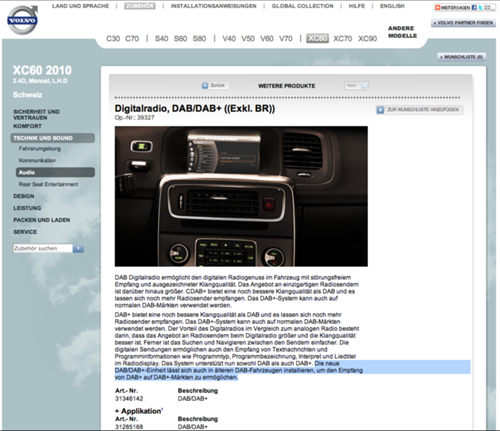500x431 pixels.
Task: Open the Hilfe menu item
Action: click(x=357, y=6)
